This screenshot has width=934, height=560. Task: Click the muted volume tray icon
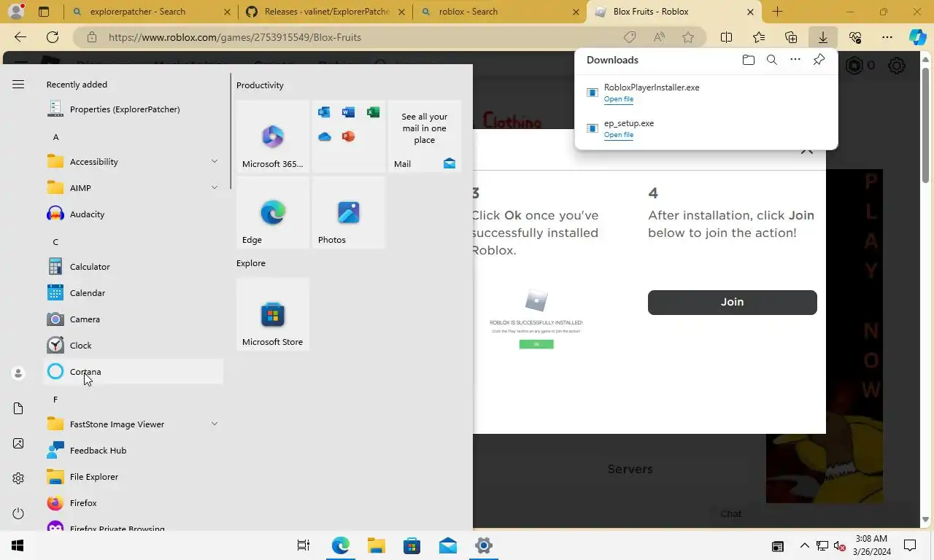839,545
